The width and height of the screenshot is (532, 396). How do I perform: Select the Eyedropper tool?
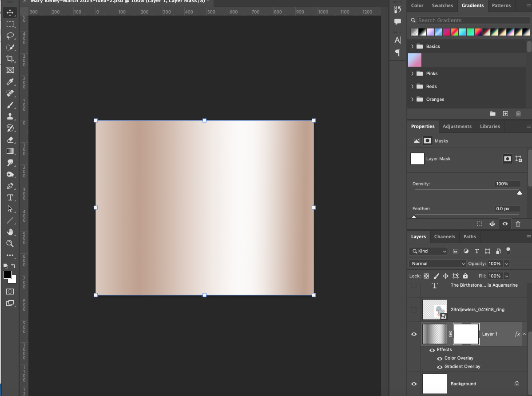[x=10, y=82]
